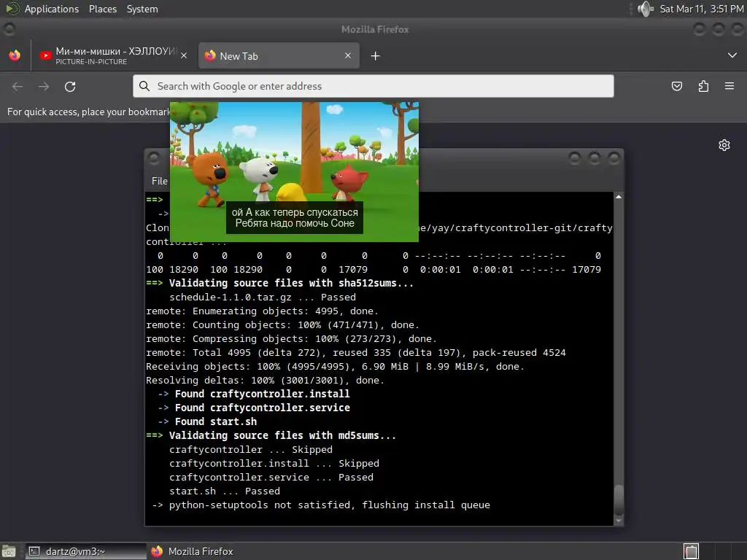Switch to dartz@vm3:~ terminal taskbar entry
This screenshot has height=560, width=747.
pyautogui.click(x=85, y=551)
